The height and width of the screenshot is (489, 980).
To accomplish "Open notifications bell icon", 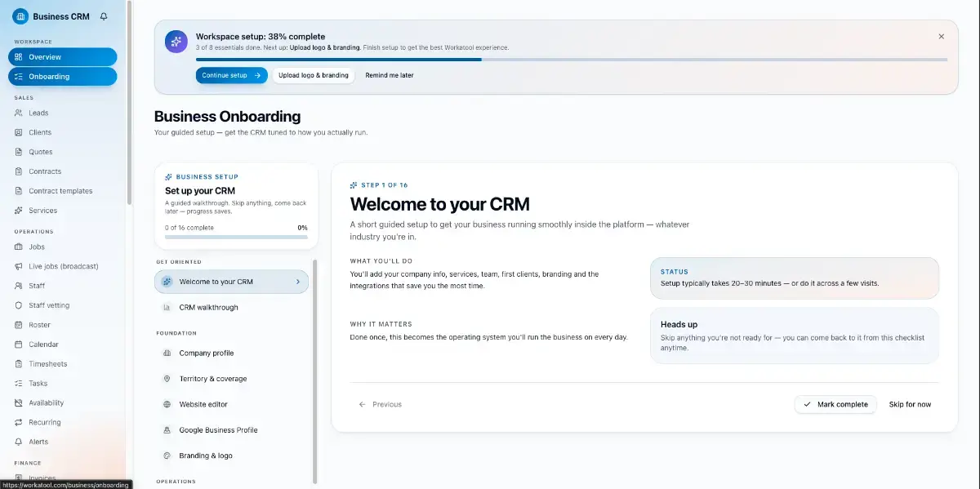I will coord(104,16).
